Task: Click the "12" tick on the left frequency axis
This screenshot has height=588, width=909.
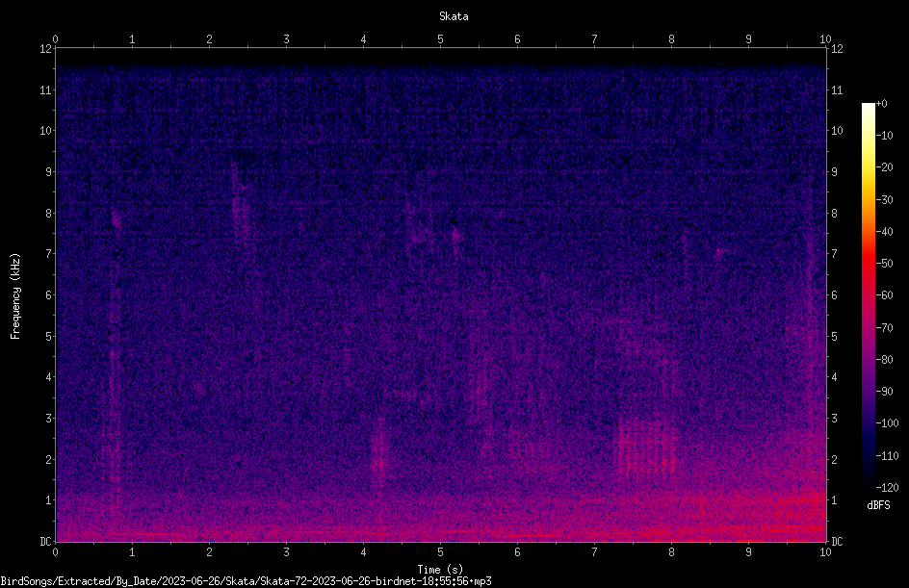Action: pyautogui.click(x=46, y=49)
